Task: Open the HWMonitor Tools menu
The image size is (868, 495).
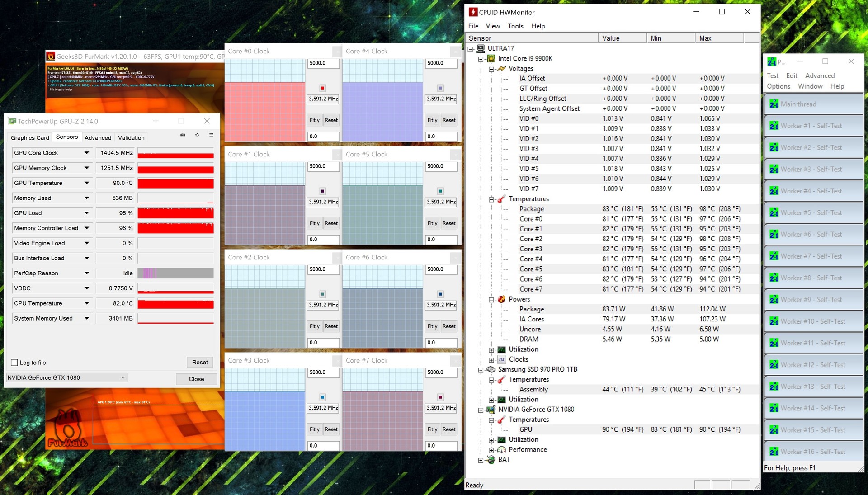Action: click(515, 26)
